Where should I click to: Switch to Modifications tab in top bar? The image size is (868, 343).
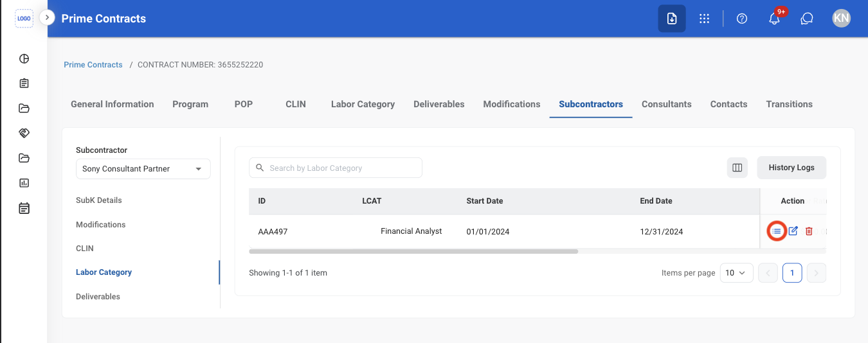pos(512,104)
